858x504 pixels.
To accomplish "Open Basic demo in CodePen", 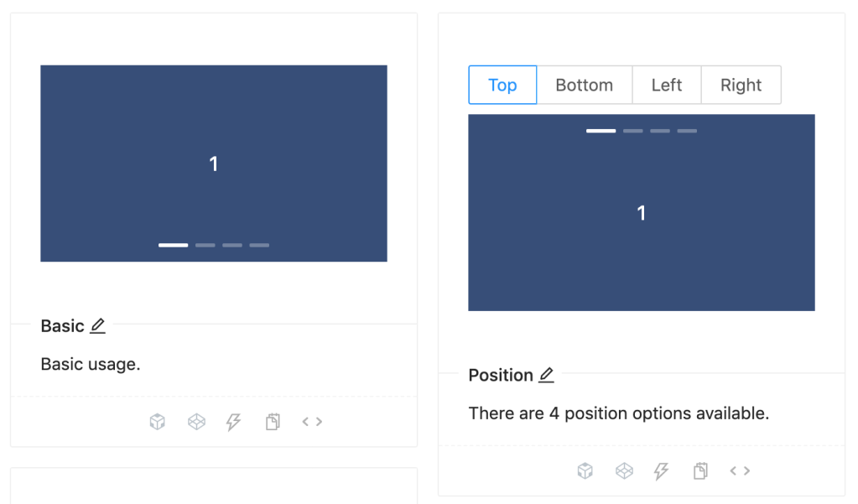I will click(x=196, y=422).
